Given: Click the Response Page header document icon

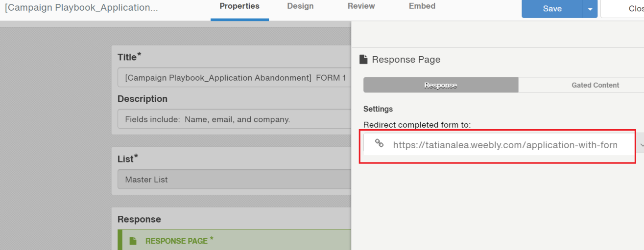Looking at the screenshot, I should pos(363,60).
